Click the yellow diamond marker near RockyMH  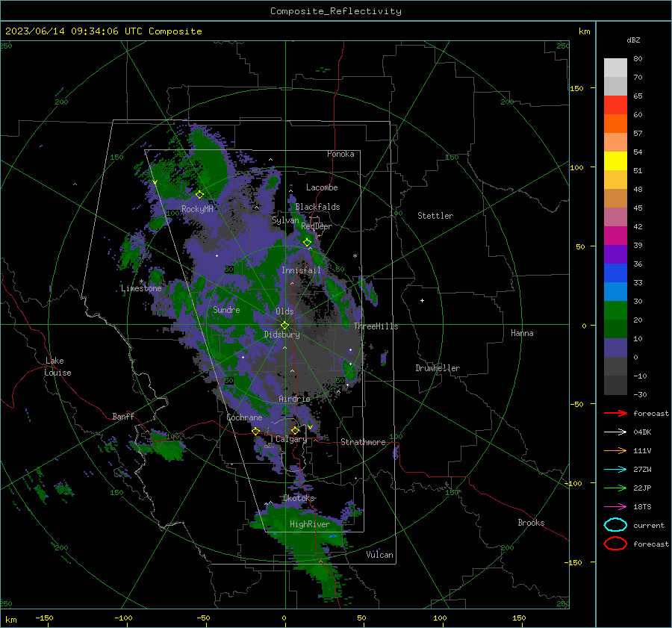pos(199,195)
